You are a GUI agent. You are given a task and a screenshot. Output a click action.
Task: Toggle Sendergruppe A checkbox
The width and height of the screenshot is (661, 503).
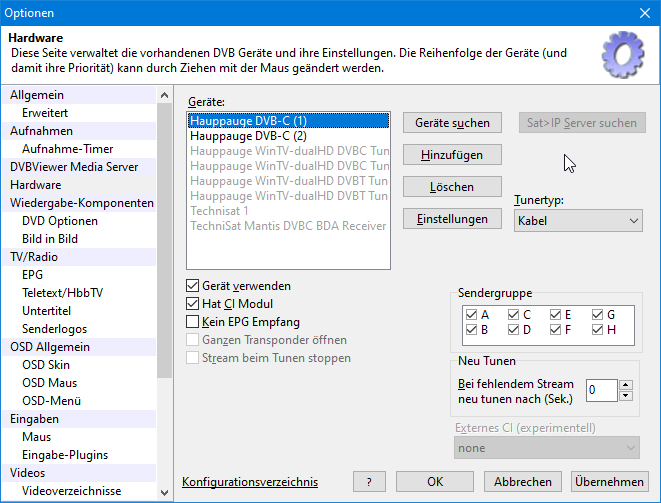[471, 314]
